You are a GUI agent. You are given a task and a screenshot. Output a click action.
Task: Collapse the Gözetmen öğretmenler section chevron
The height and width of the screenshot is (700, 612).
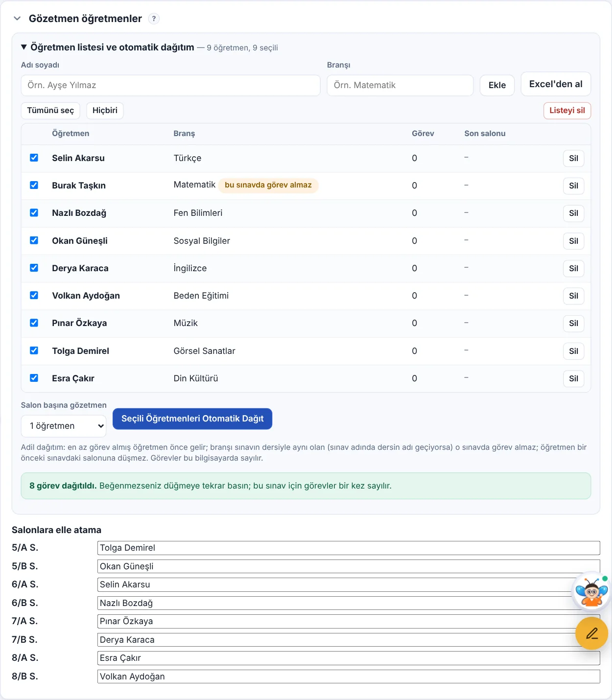pyautogui.click(x=17, y=19)
